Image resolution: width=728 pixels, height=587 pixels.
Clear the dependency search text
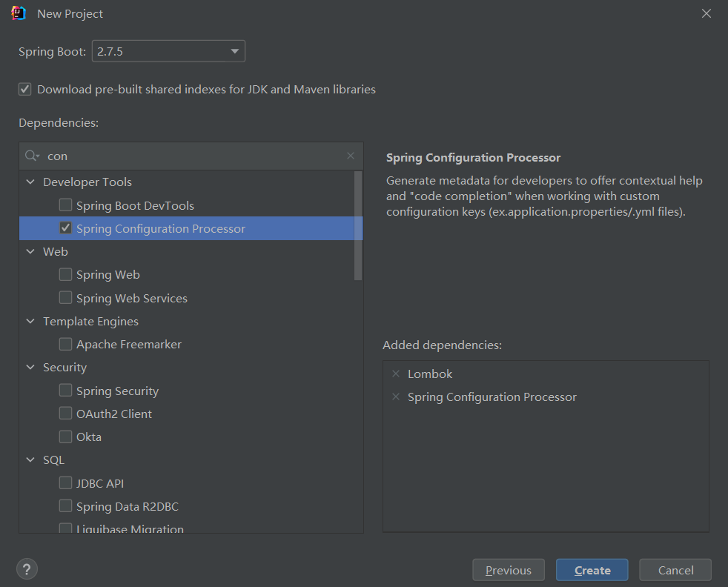pos(351,156)
